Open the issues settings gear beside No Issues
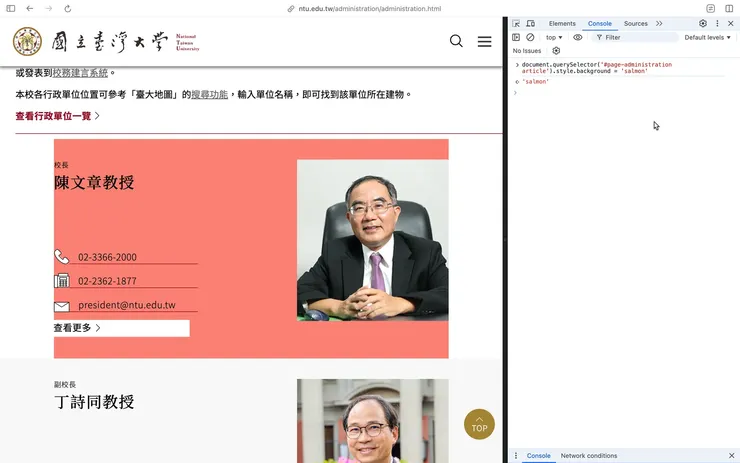Image resolution: width=740 pixels, height=463 pixels. click(x=556, y=51)
